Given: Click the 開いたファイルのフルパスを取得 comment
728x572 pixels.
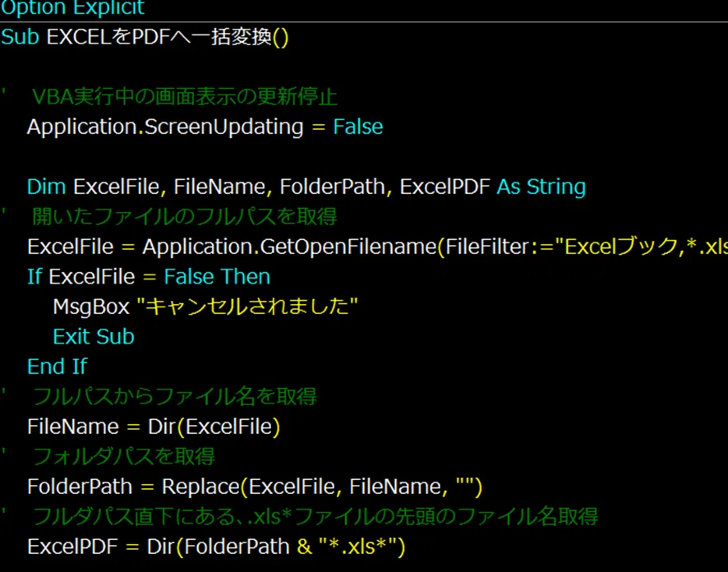Looking at the screenshot, I should (184, 216).
